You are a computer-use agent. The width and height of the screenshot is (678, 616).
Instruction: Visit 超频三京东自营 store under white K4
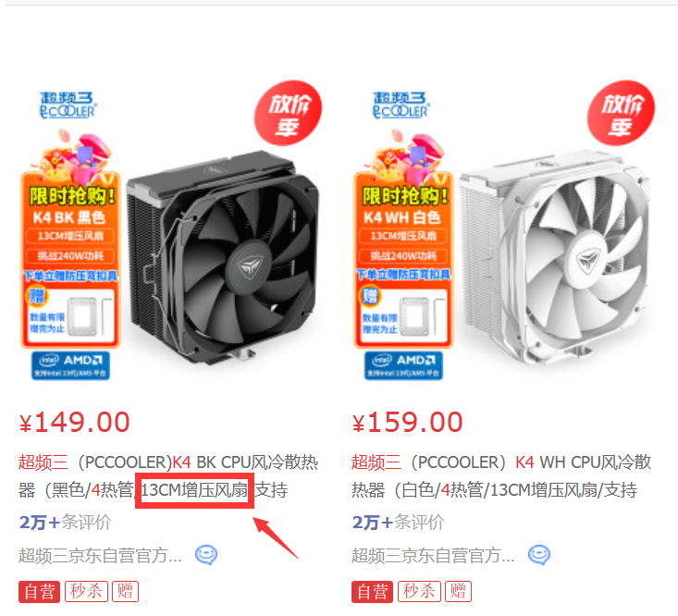pos(433,556)
